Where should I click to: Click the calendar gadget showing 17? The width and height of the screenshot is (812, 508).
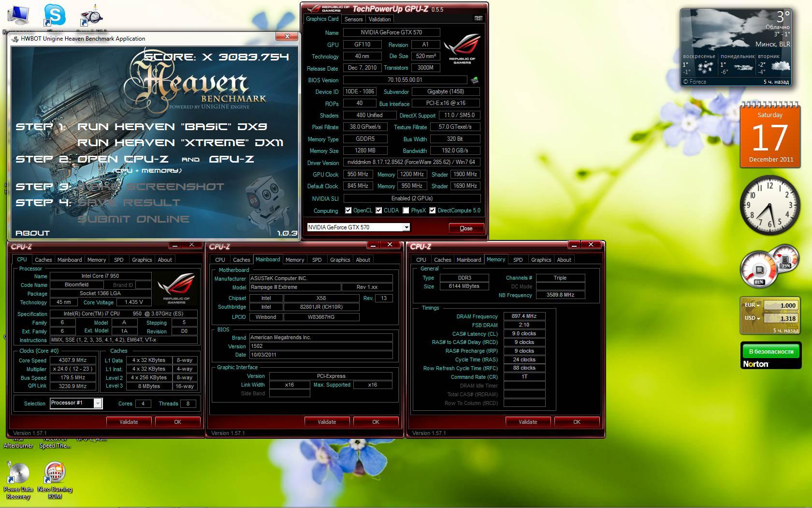click(770, 134)
